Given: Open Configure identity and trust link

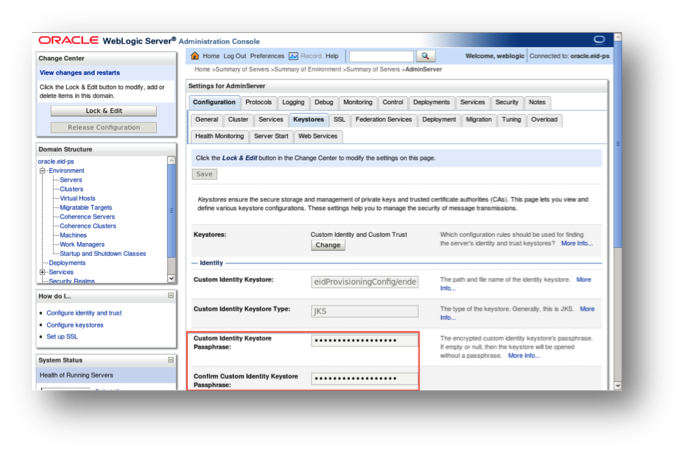Looking at the screenshot, I should tap(84, 313).
